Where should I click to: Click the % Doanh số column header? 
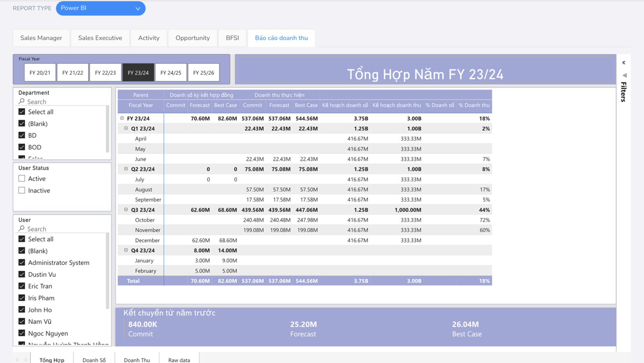tap(440, 105)
